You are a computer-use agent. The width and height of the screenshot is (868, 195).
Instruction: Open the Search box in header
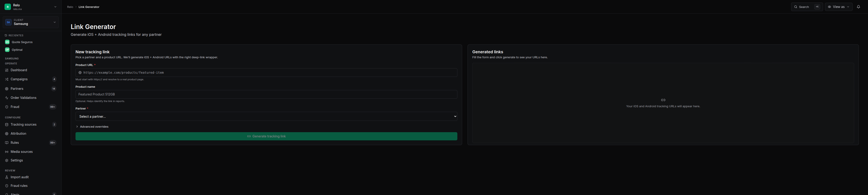(x=807, y=7)
